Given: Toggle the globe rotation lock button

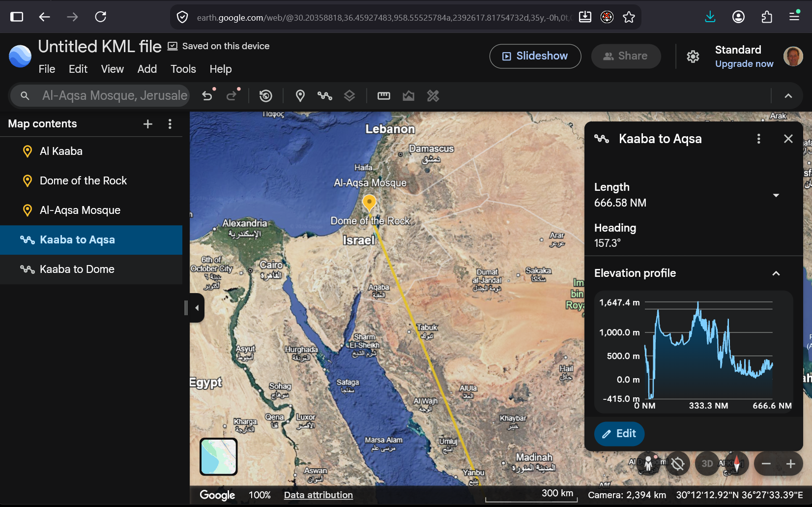Looking at the screenshot, I should click(678, 463).
